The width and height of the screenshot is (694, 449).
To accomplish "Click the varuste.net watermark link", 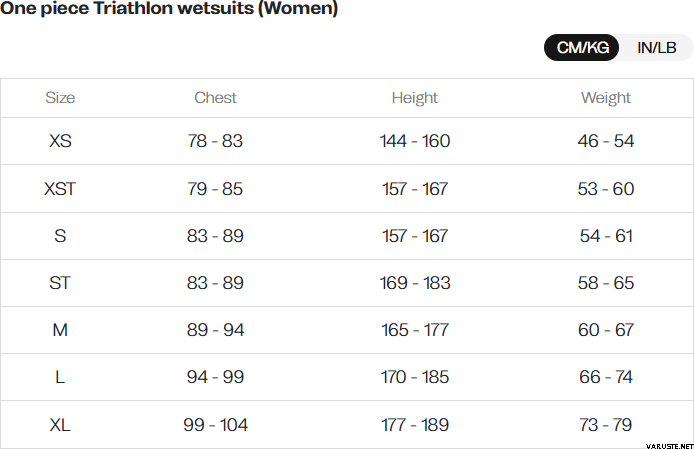I will [670, 446].
